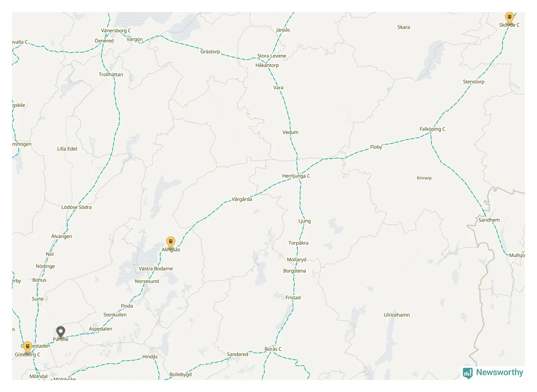
Task: Click the Borås C station label
Action: (273, 349)
